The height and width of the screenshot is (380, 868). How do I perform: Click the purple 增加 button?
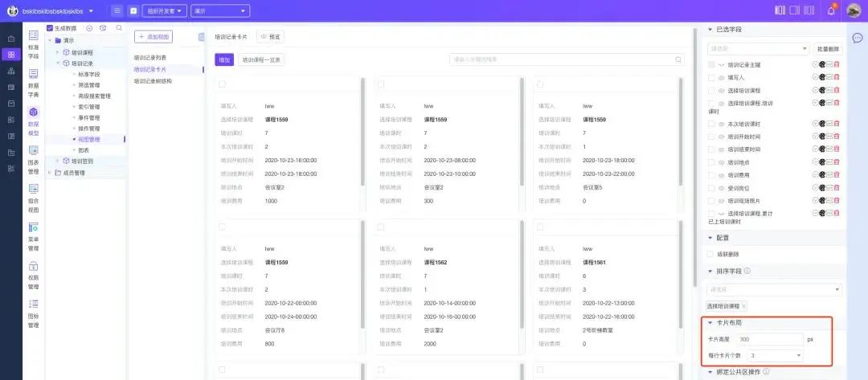coord(224,59)
